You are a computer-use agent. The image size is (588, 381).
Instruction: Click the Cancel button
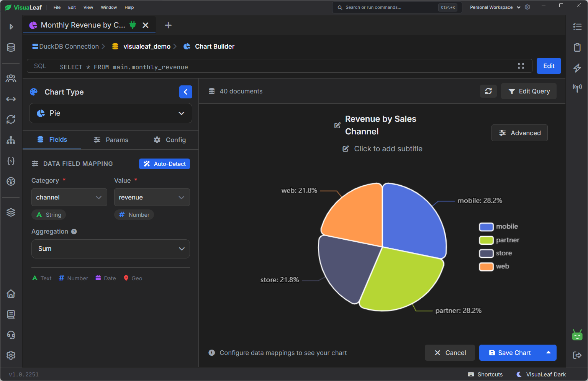coord(450,353)
